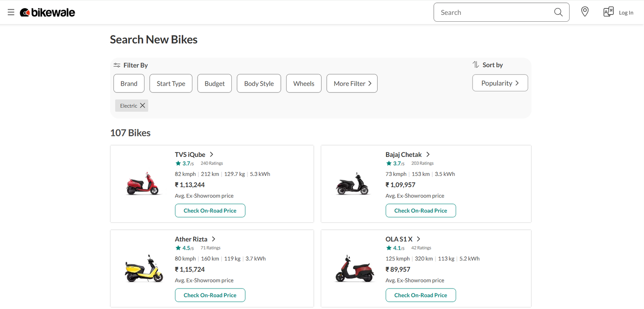Open the Bajaj Chetak title link
Viewport: 644px width, 309px height.
click(403, 154)
